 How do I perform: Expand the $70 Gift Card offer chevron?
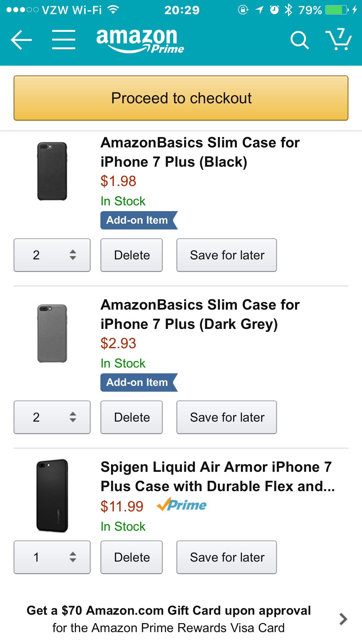(343, 619)
